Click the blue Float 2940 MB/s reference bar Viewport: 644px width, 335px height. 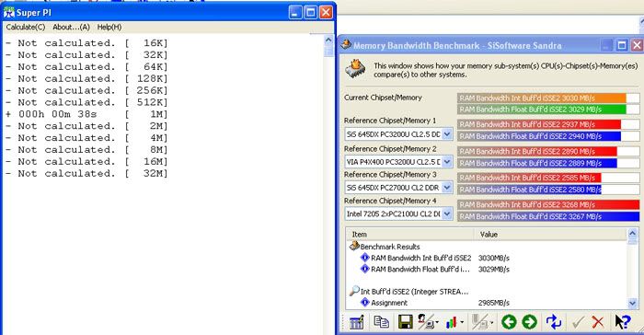539,136
